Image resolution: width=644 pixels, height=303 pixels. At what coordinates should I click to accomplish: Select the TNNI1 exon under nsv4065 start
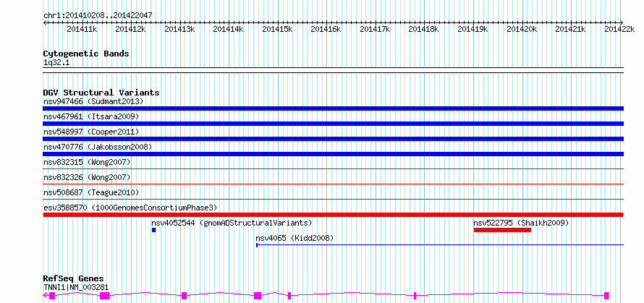[x=258, y=296]
